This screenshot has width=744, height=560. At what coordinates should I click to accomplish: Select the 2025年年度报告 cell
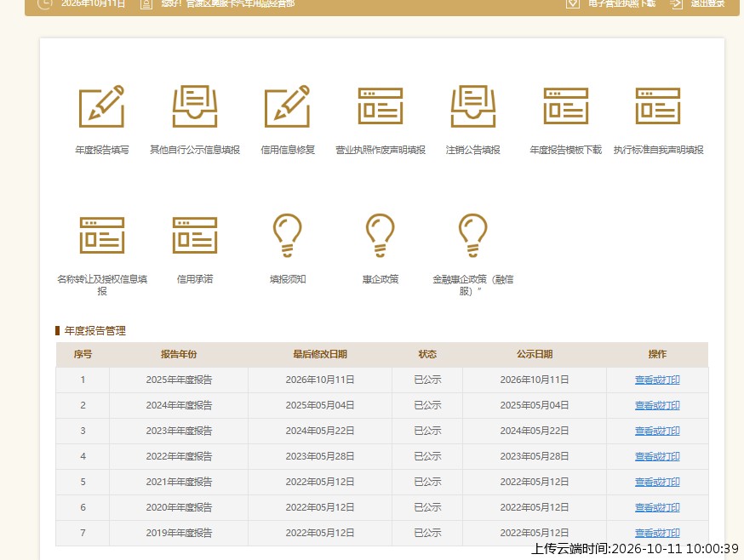179,380
